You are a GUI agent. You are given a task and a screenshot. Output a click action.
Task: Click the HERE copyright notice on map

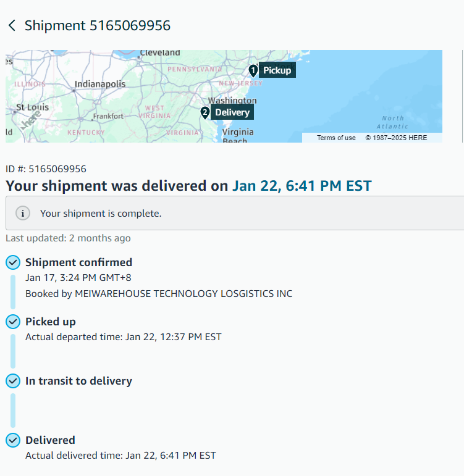[396, 138]
